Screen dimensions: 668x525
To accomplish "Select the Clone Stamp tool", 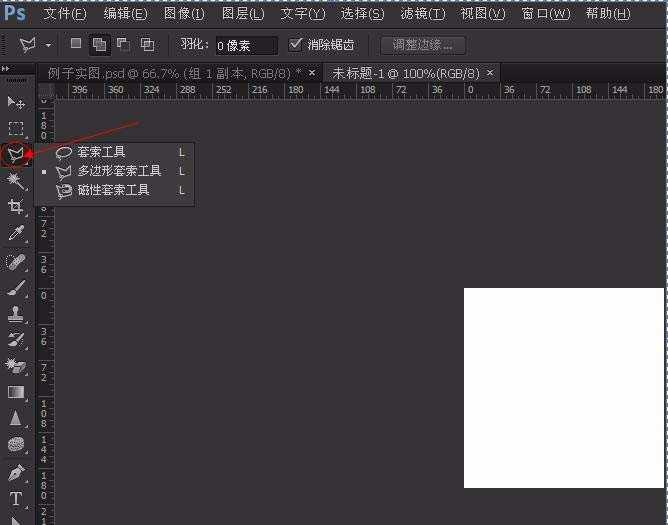I will tap(16, 314).
